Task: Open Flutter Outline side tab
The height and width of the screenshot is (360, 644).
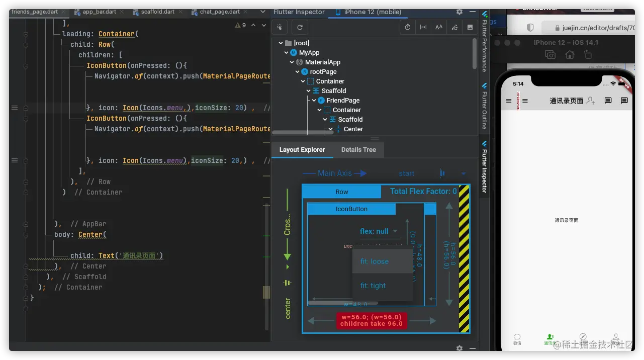Action: (x=485, y=106)
